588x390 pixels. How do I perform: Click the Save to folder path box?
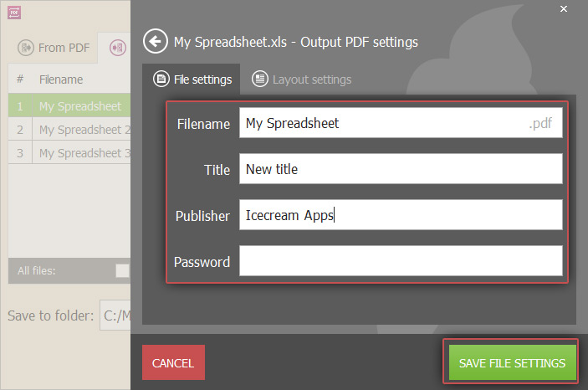pyautogui.click(x=115, y=315)
